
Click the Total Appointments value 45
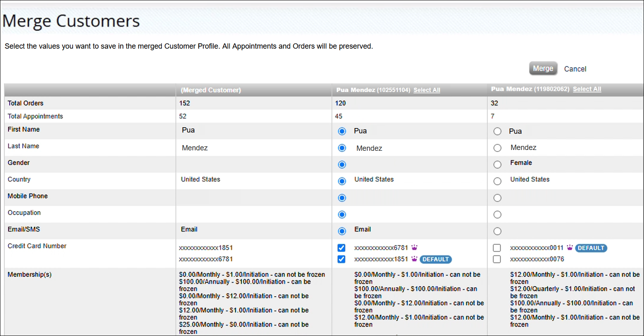[x=339, y=116]
